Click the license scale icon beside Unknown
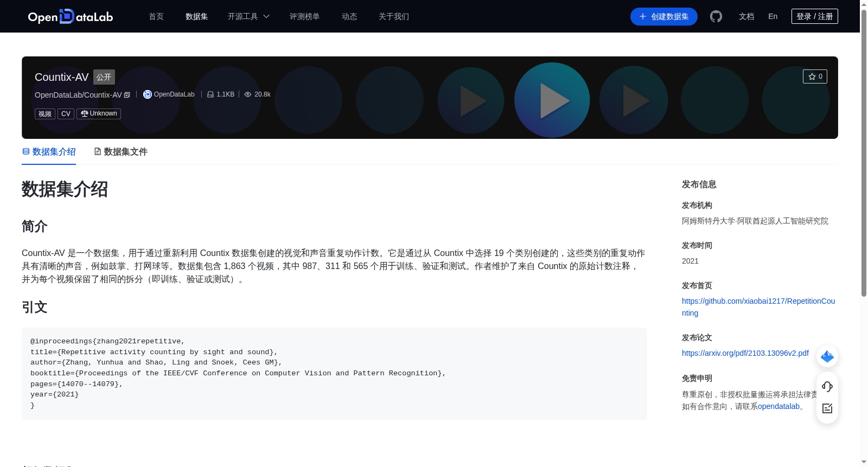 pyautogui.click(x=84, y=113)
